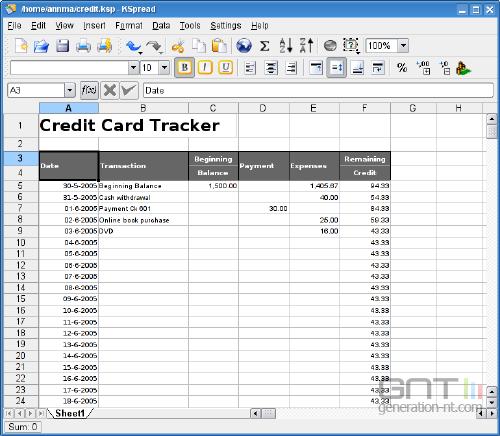Toggle Italic formatting button

tap(205, 68)
